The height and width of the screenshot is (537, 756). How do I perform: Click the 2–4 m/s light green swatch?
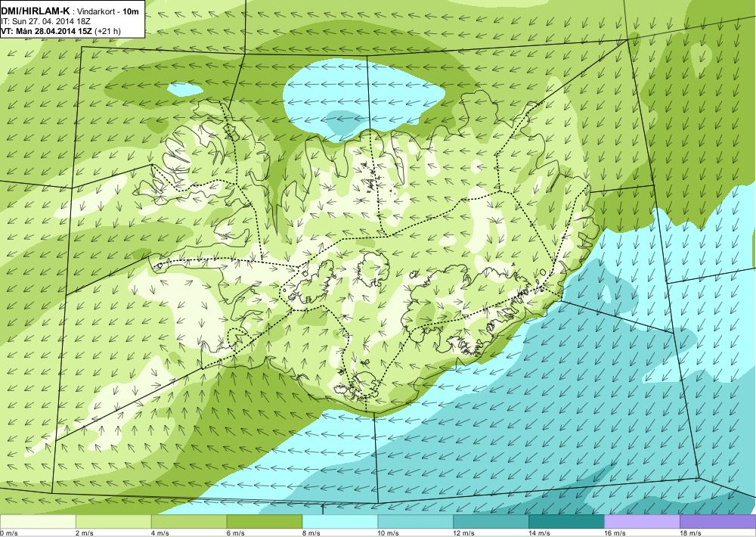113,522
